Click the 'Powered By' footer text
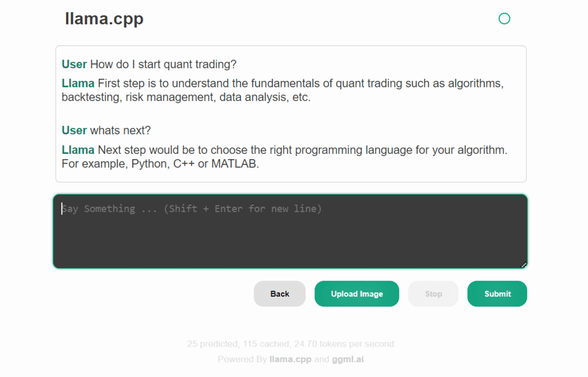Image resolution: width=588 pixels, height=377 pixels. [242, 359]
